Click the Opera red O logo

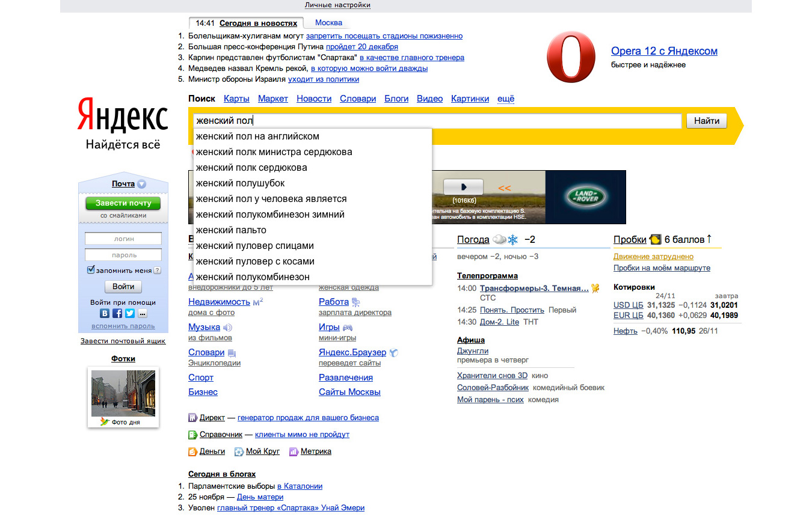(571, 57)
